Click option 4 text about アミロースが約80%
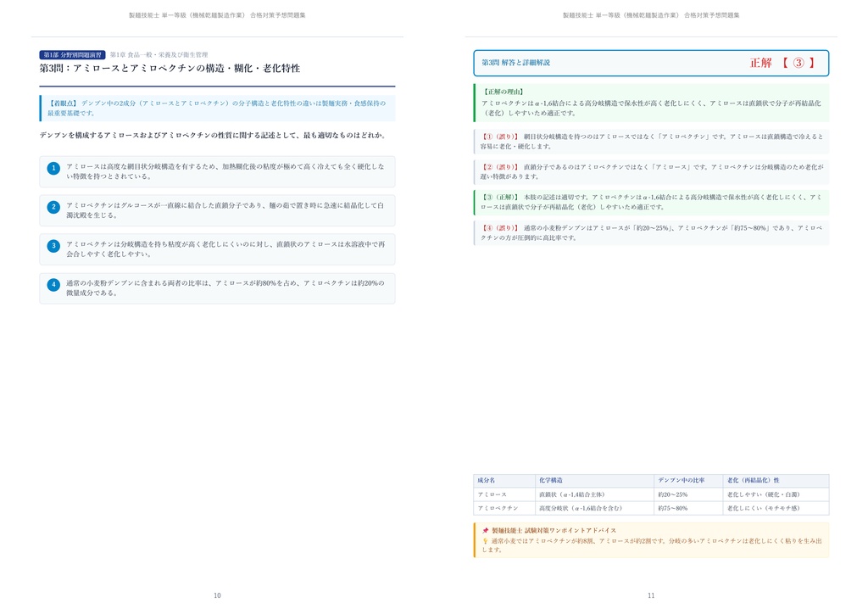Viewport: 868px width, 614px height. click(x=225, y=287)
